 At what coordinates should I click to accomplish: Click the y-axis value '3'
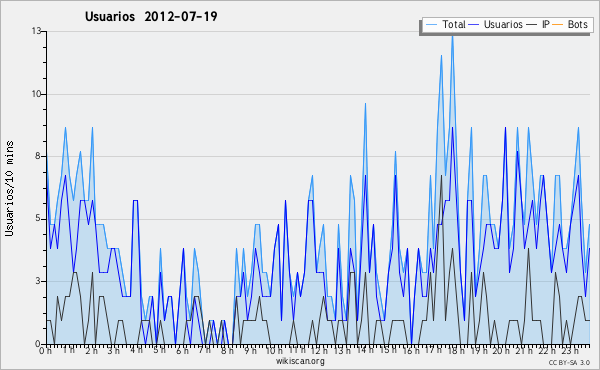[x=38, y=281]
